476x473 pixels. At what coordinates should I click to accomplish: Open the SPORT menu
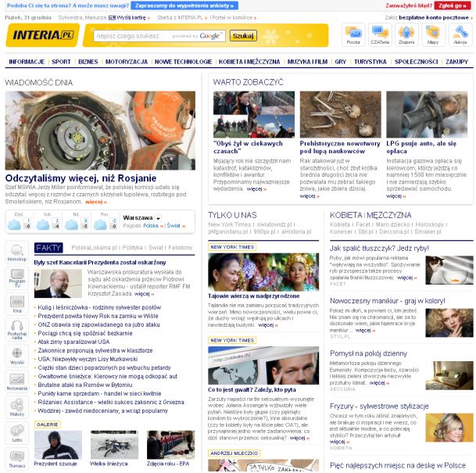tap(61, 62)
